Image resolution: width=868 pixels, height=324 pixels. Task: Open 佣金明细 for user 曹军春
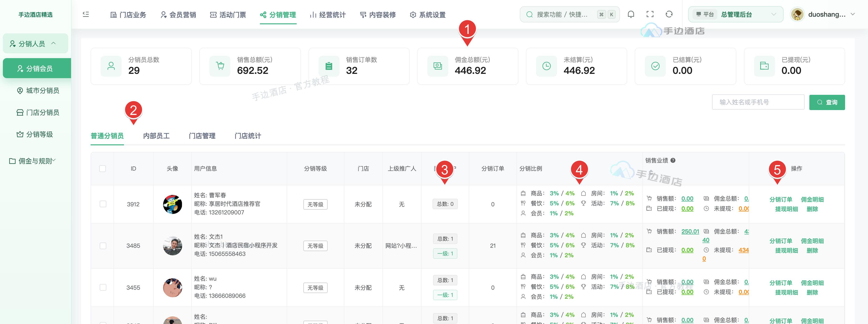point(812,199)
